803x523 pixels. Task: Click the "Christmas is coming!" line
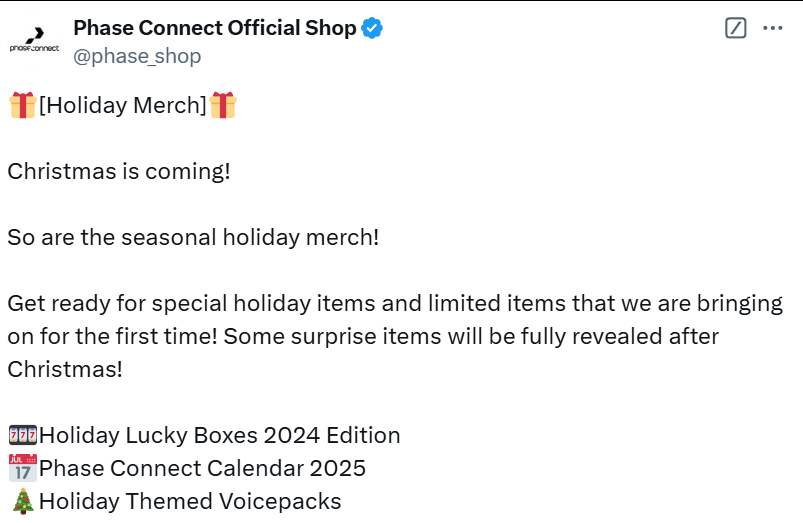point(119,171)
